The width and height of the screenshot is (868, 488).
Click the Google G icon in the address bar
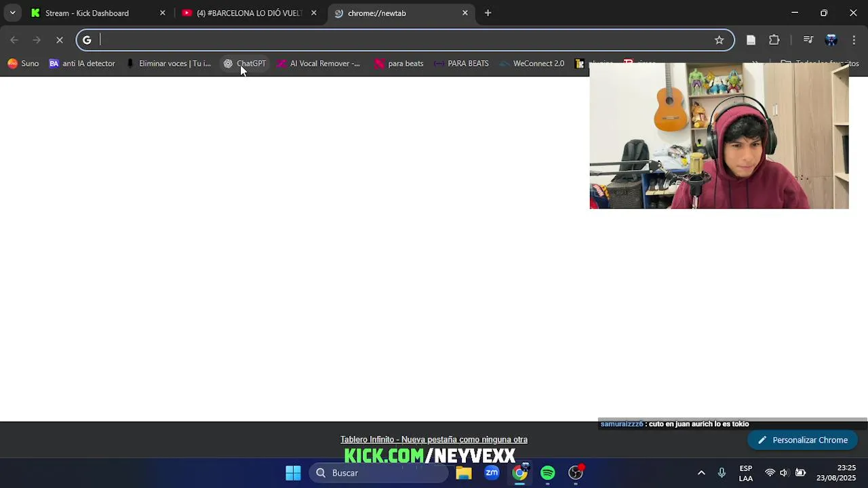87,40
